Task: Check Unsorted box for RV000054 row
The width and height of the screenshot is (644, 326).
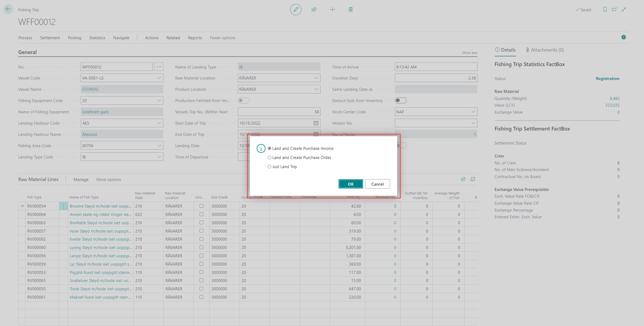Action: (201, 206)
